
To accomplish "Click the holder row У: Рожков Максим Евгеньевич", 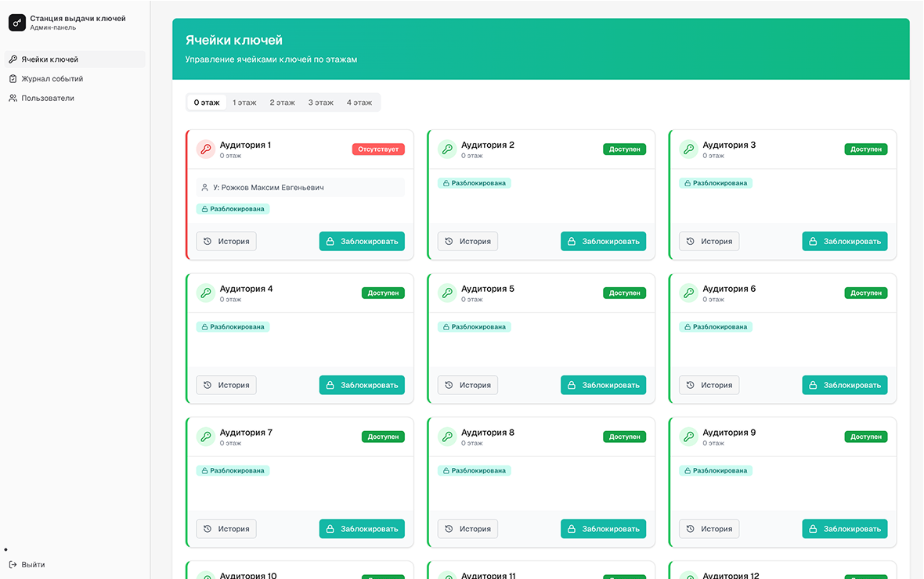I will point(301,187).
